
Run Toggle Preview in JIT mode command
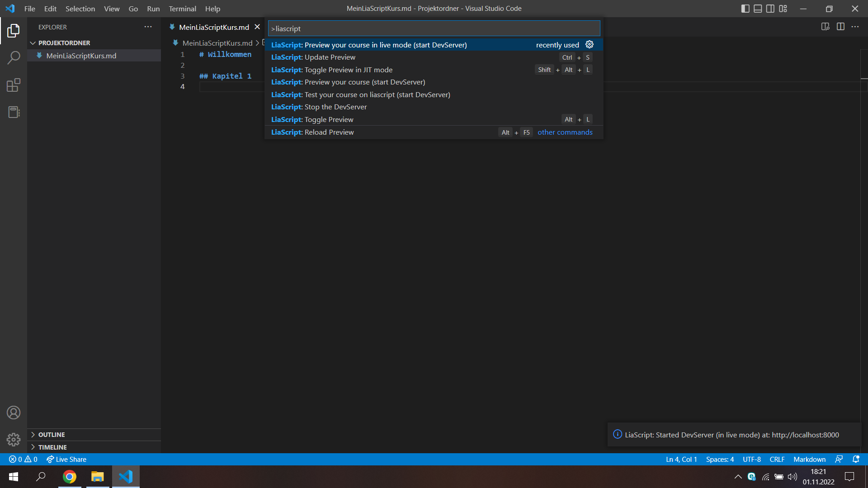(434, 70)
